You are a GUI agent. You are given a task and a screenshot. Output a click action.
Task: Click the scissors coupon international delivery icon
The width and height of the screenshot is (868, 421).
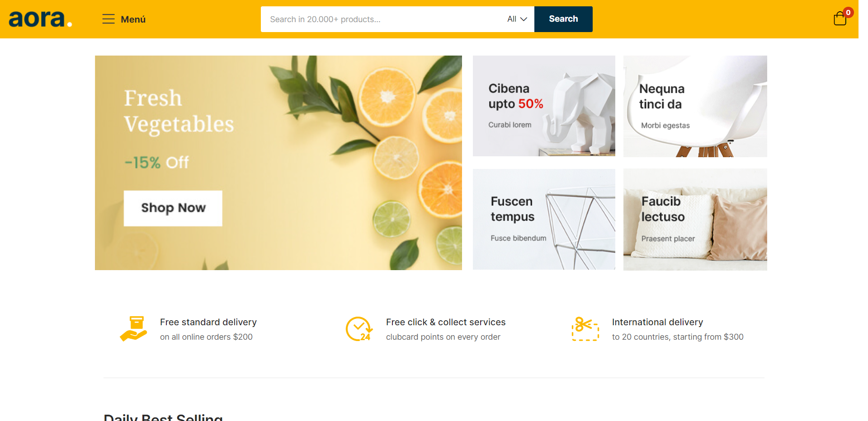[585, 329]
